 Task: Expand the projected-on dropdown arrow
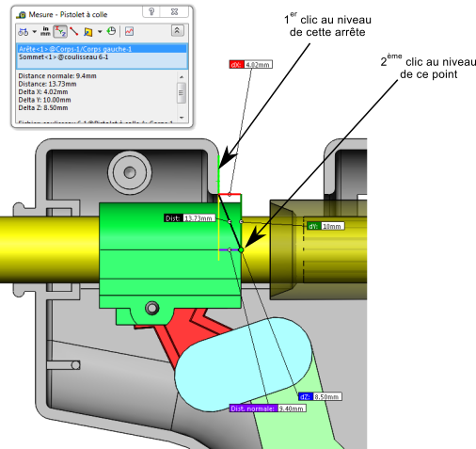click(100, 31)
